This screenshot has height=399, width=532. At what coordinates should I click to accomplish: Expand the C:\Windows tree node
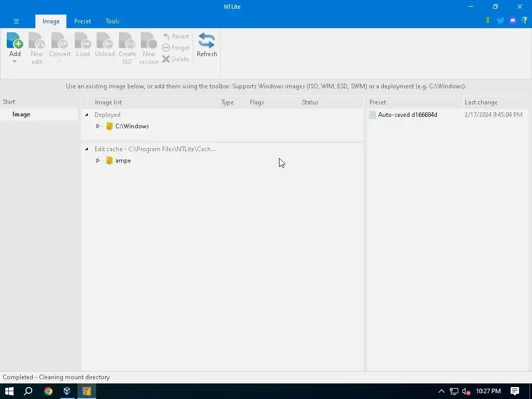click(x=98, y=126)
